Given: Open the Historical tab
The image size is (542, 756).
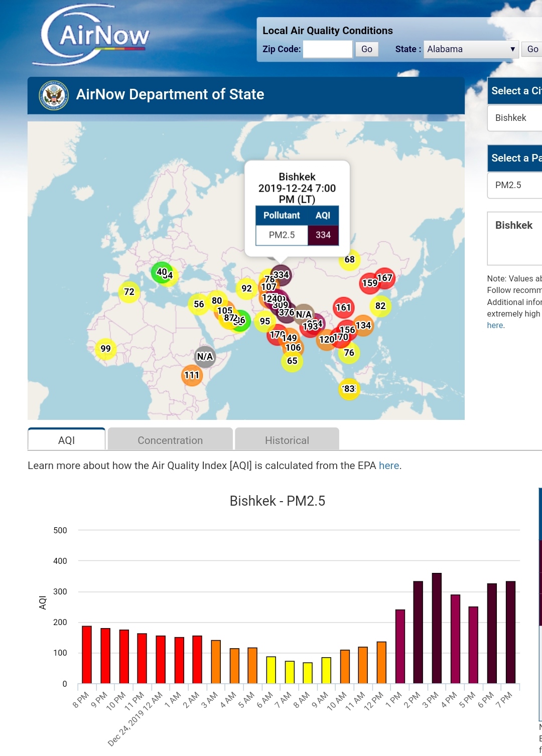Looking at the screenshot, I should [287, 440].
